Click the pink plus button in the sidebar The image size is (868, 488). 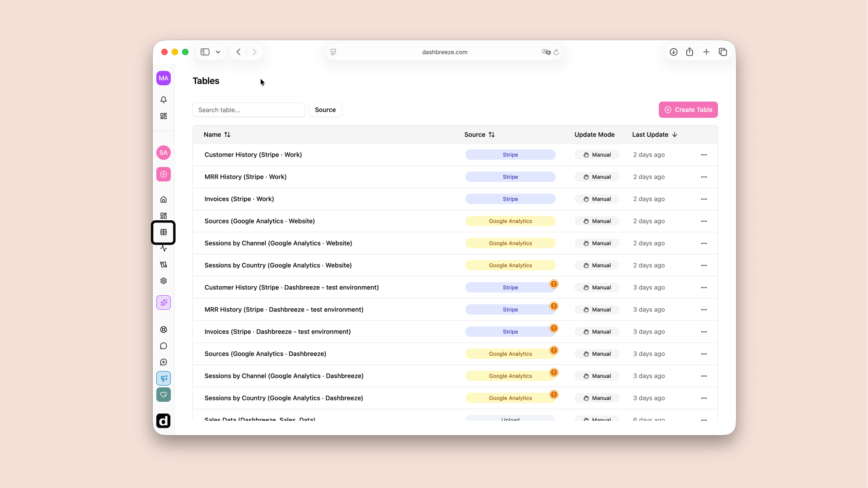(x=164, y=174)
